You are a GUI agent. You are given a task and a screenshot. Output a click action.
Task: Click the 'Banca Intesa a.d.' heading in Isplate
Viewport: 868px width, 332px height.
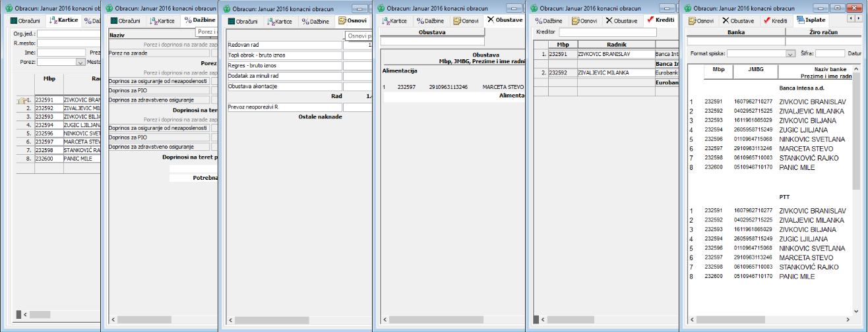coord(801,87)
